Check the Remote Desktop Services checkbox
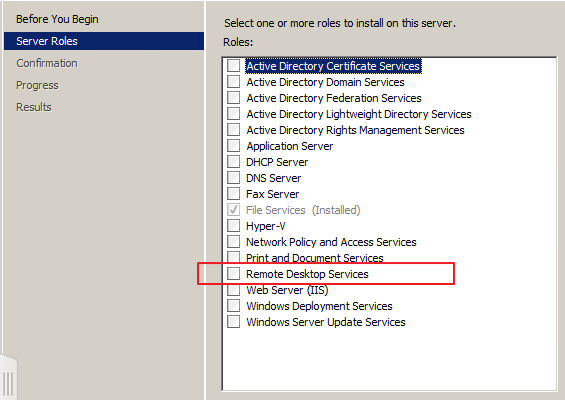The image size is (565, 400). pyautogui.click(x=233, y=274)
